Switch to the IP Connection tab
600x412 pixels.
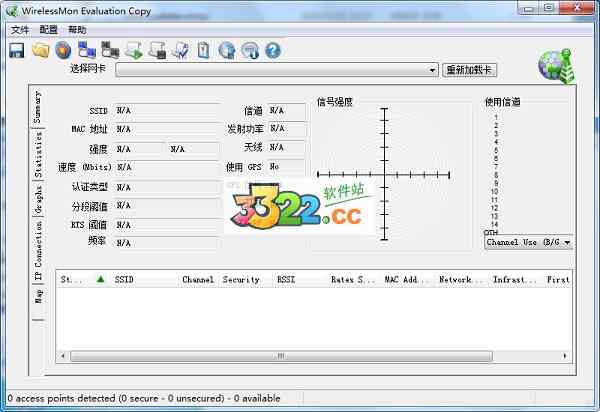38,251
